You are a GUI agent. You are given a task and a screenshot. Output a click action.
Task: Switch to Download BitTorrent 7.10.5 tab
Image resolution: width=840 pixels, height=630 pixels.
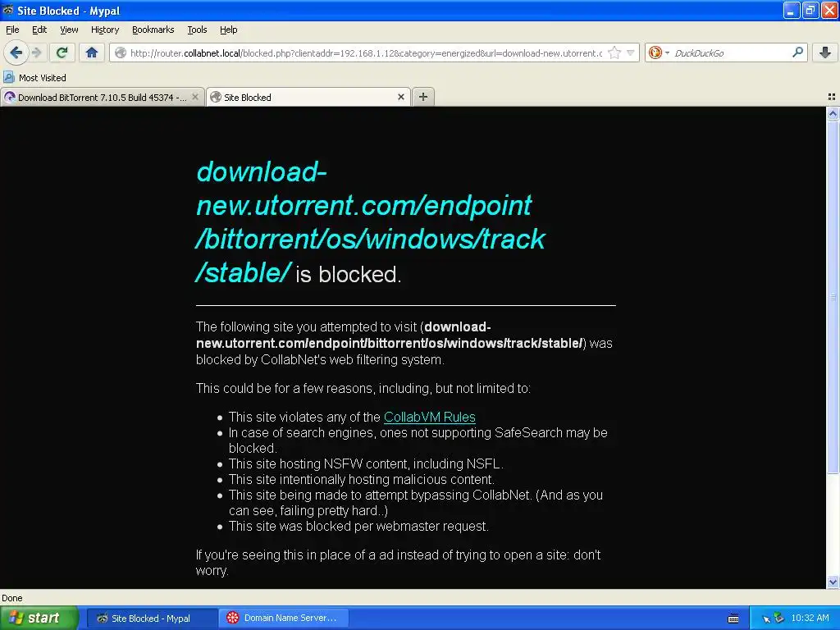pyautogui.click(x=102, y=97)
